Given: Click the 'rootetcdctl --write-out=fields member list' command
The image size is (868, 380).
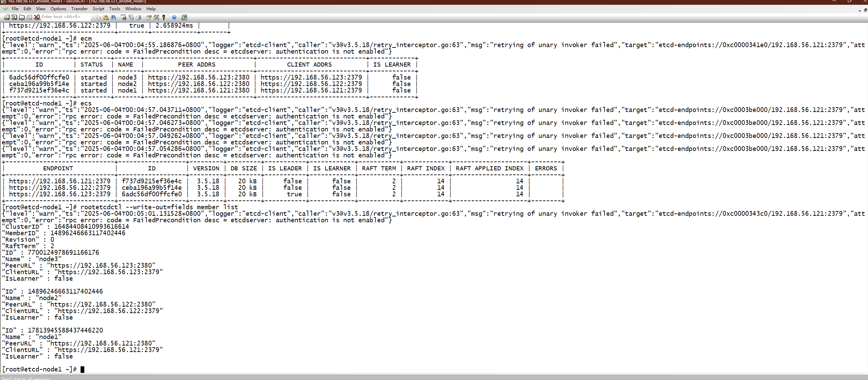Looking at the screenshot, I should coord(159,207).
